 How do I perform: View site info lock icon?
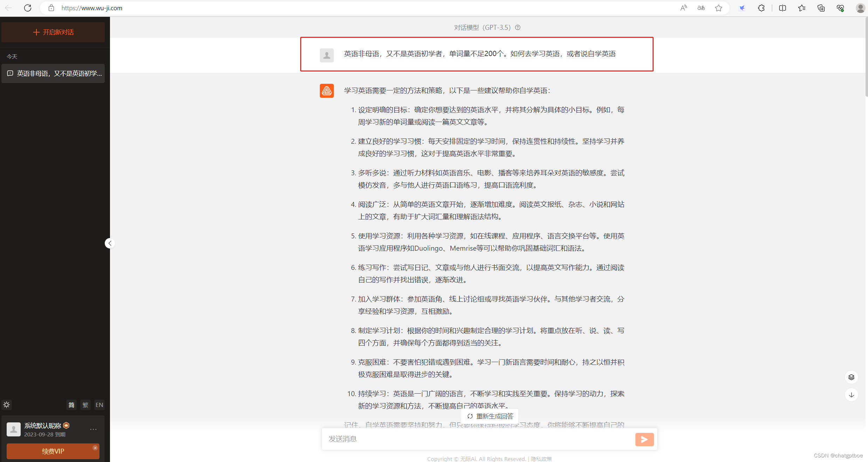pos(51,8)
